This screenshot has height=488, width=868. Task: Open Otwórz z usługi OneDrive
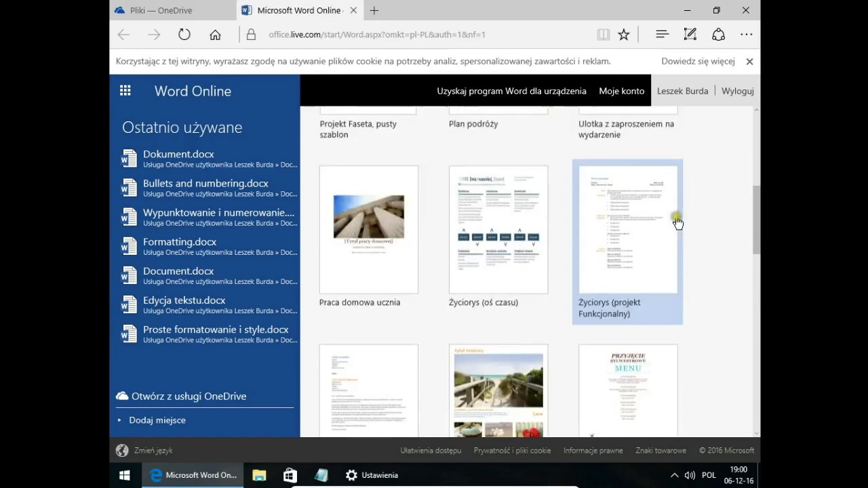click(181, 396)
